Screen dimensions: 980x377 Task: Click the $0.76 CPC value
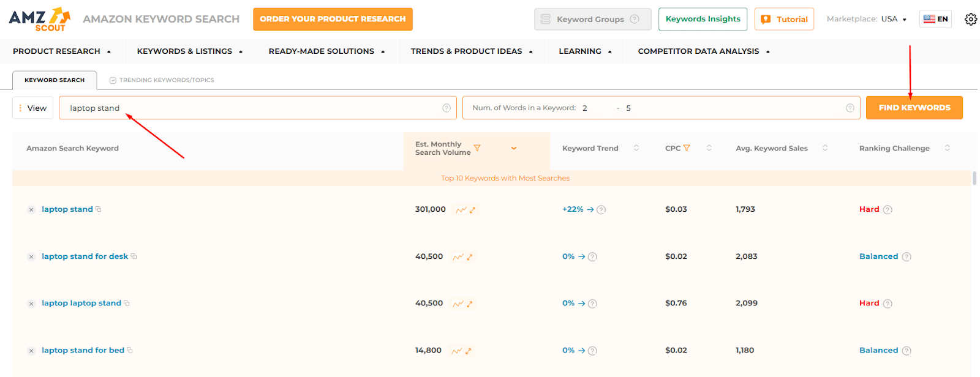676,303
